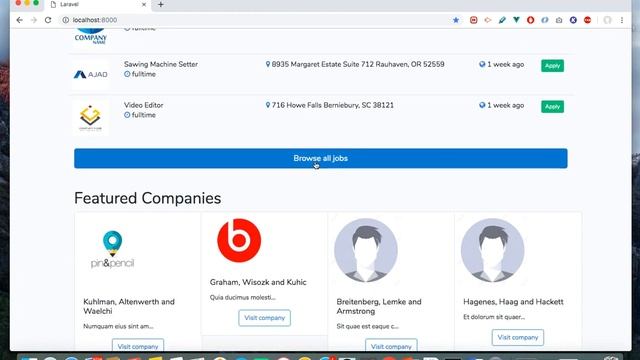The width and height of the screenshot is (640, 360).
Task: Click the Hagenes, Haag and Hackett name
Action: (x=513, y=302)
